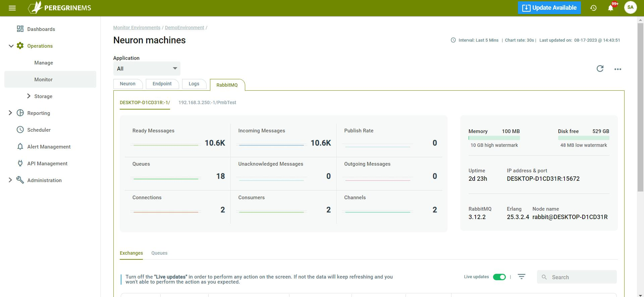Expand the Administration section chevron

(10, 180)
